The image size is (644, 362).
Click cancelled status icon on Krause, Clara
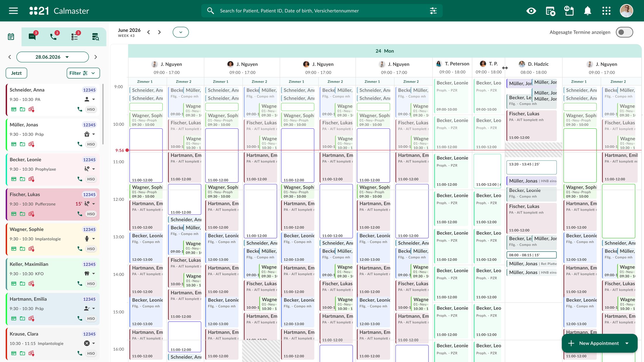pos(87,343)
